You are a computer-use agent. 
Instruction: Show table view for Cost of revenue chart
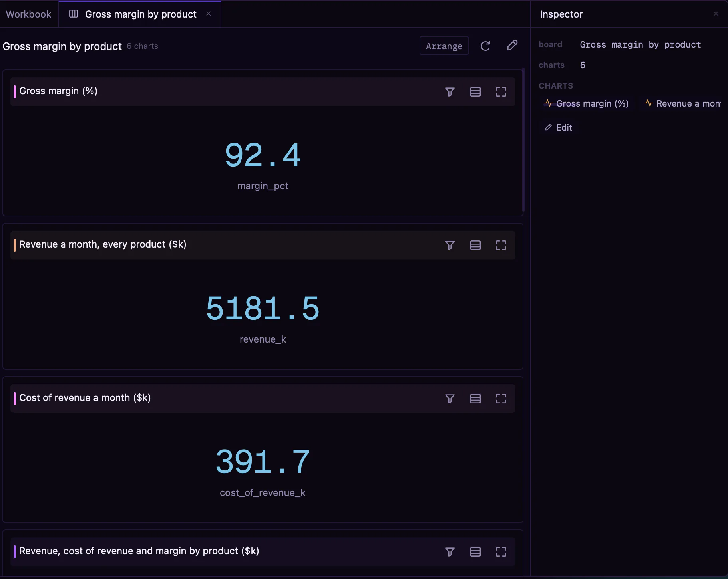pyautogui.click(x=475, y=399)
